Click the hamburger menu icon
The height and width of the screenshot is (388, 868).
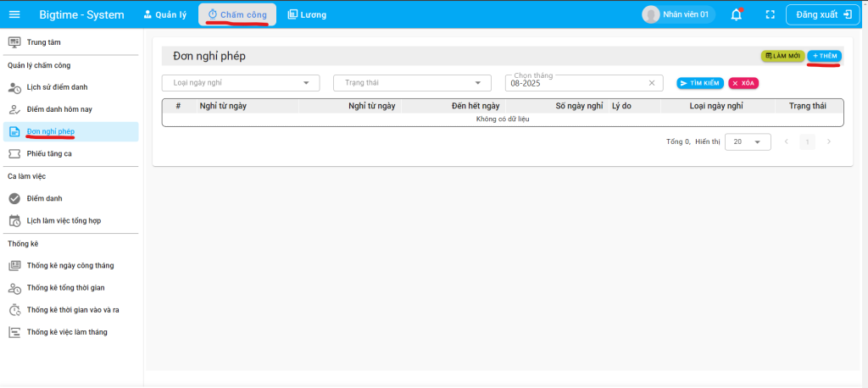14,14
